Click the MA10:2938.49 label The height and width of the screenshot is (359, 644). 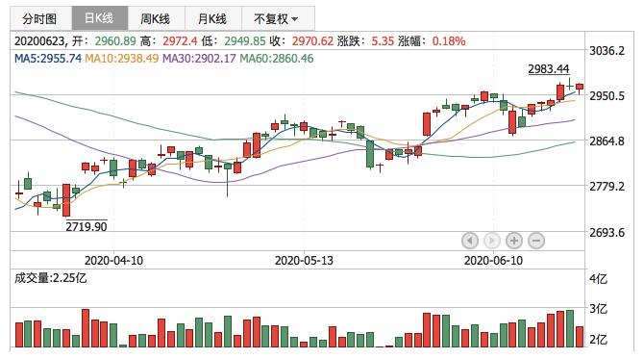pos(121,59)
